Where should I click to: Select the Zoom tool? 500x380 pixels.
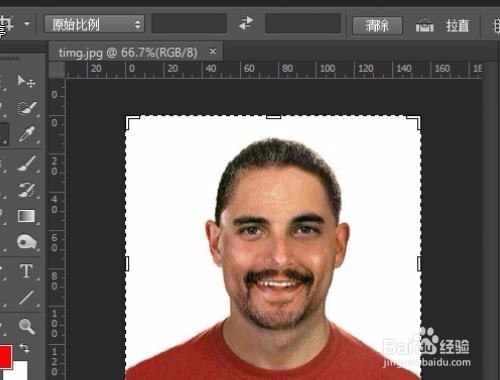(x=27, y=326)
